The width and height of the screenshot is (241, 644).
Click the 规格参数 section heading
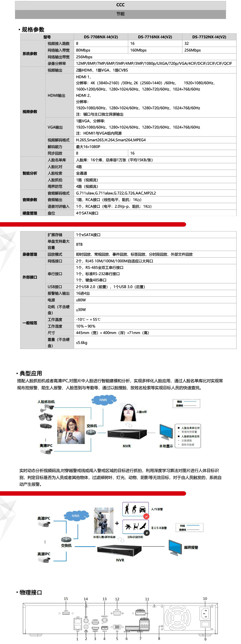tap(33, 30)
